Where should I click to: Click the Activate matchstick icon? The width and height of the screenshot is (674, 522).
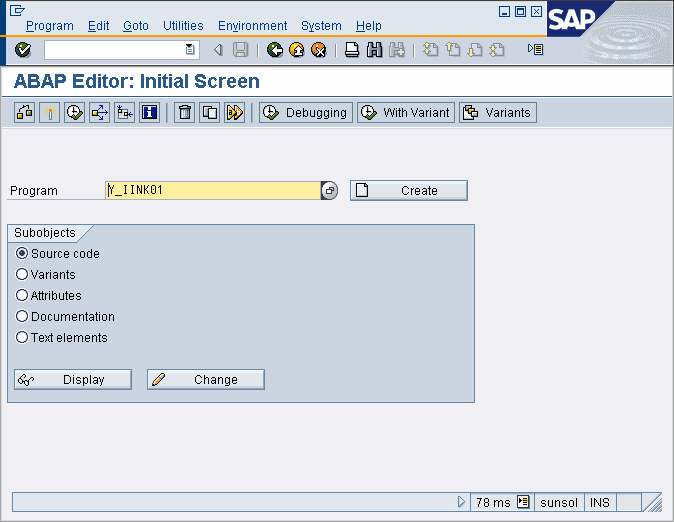pos(49,113)
